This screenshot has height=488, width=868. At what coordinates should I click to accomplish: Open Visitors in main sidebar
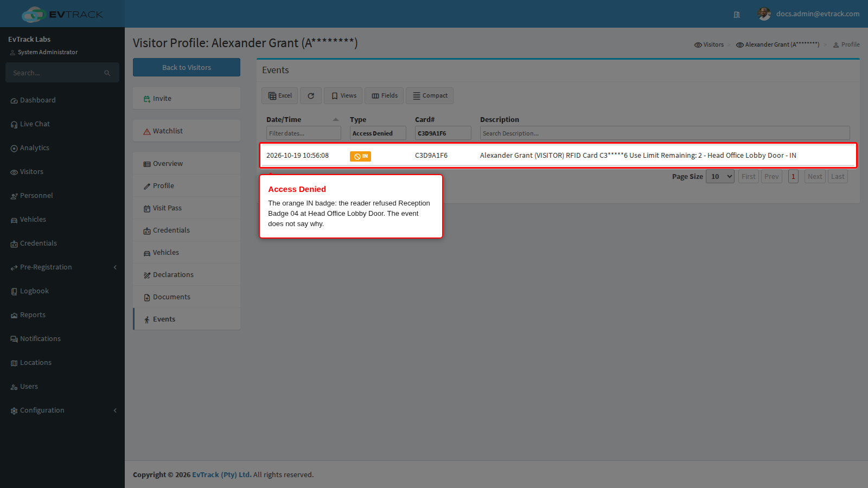(x=62, y=172)
